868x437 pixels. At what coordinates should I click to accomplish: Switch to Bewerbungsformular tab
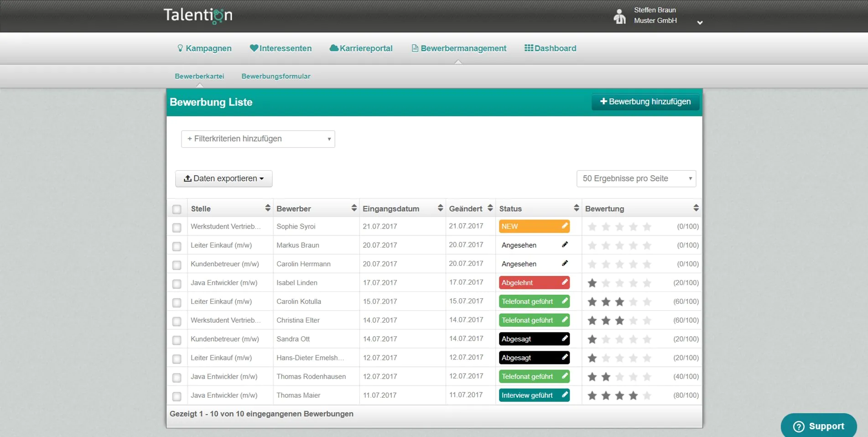point(276,76)
